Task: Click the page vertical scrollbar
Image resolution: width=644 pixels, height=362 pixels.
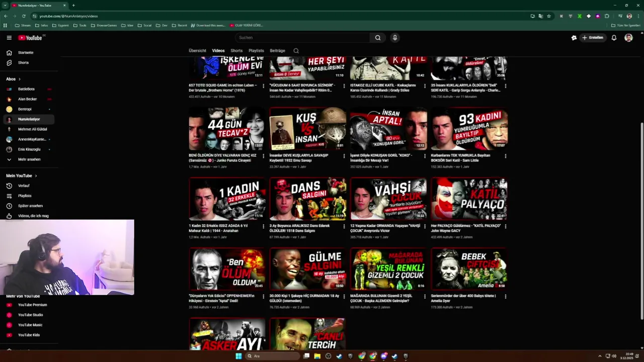Action: coord(641,221)
